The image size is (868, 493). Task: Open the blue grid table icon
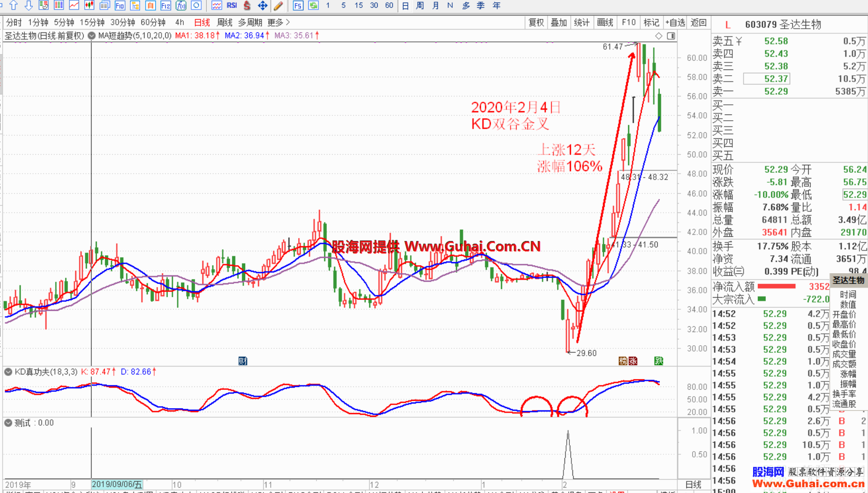point(59,5)
